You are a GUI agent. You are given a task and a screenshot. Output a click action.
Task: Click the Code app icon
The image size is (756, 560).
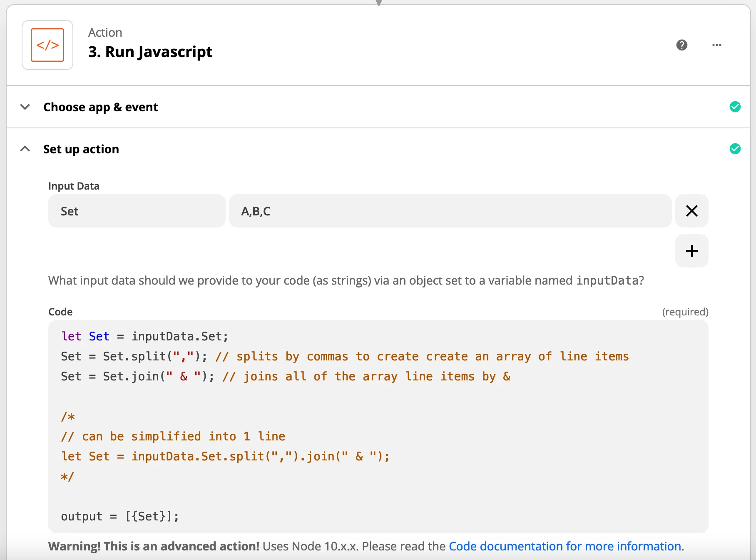click(x=47, y=45)
